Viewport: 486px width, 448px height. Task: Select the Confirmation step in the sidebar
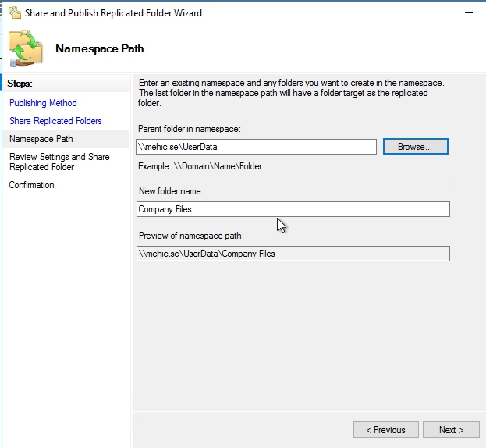32,185
